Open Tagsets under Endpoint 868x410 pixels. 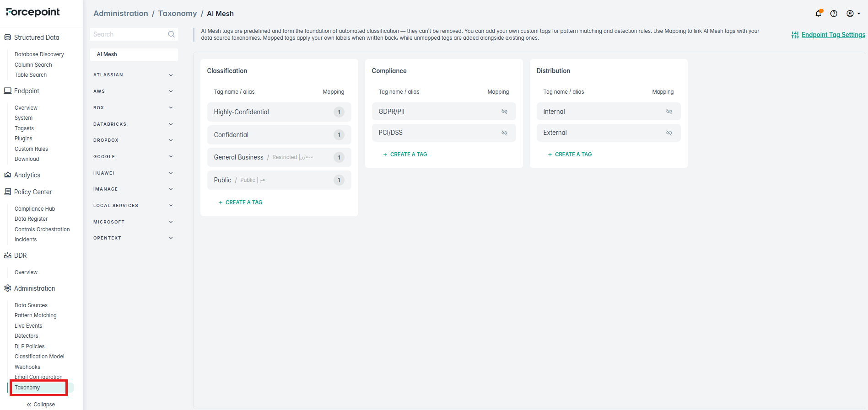point(24,128)
